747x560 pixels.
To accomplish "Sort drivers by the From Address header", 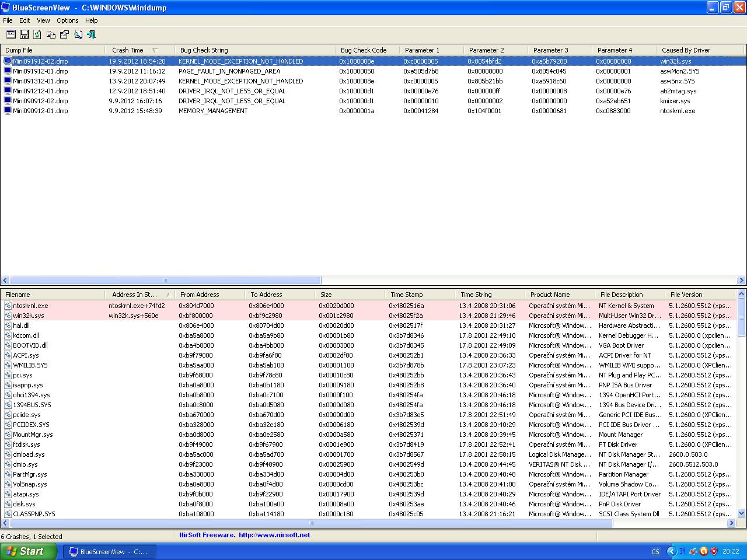I will 210,295.
